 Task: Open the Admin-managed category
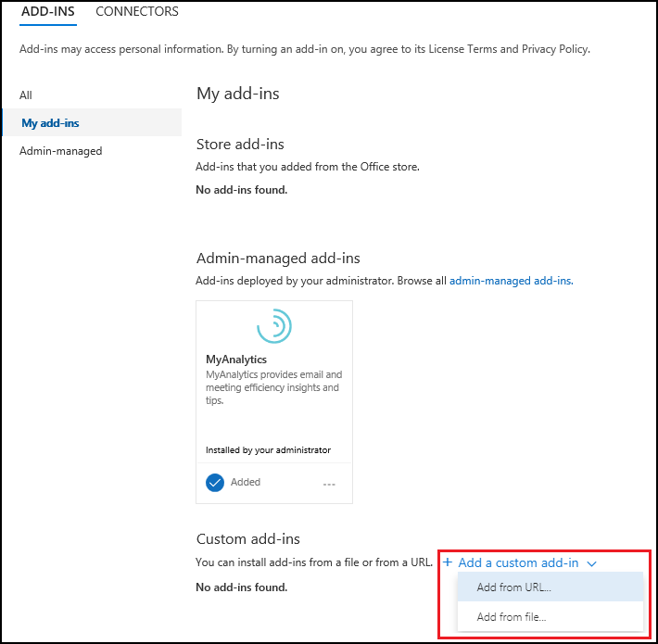61,151
